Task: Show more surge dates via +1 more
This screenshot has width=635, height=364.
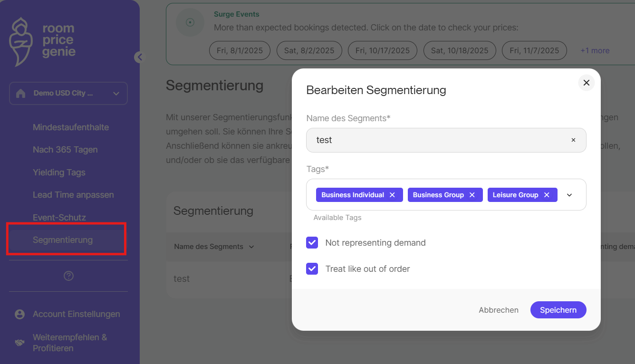Action: (x=595, y=50)
